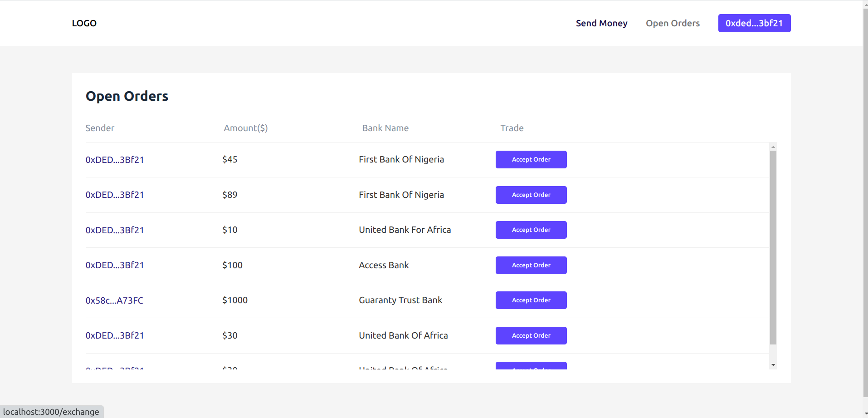Image resolution: width=868 pixels, height=418 pixels.
Task: Open sender link for the $100 order
Action: (x=115, y=266)
